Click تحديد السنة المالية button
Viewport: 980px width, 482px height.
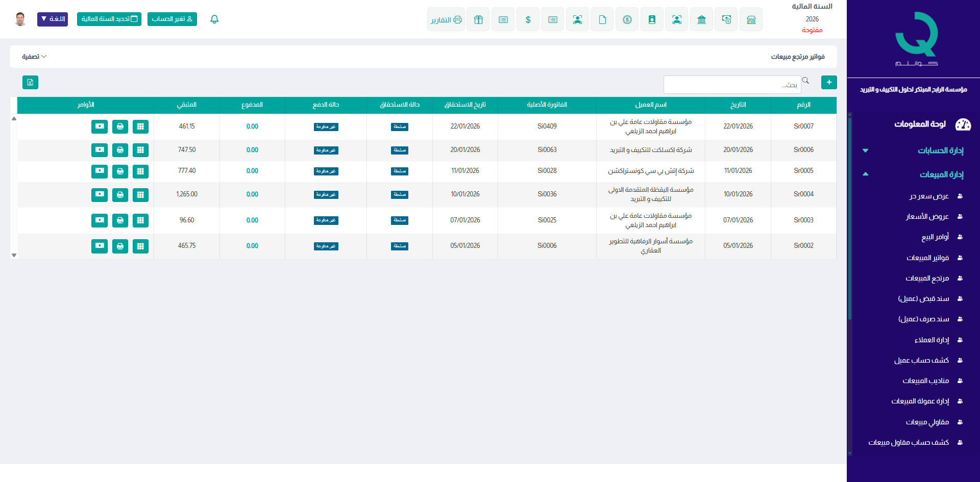109,19
